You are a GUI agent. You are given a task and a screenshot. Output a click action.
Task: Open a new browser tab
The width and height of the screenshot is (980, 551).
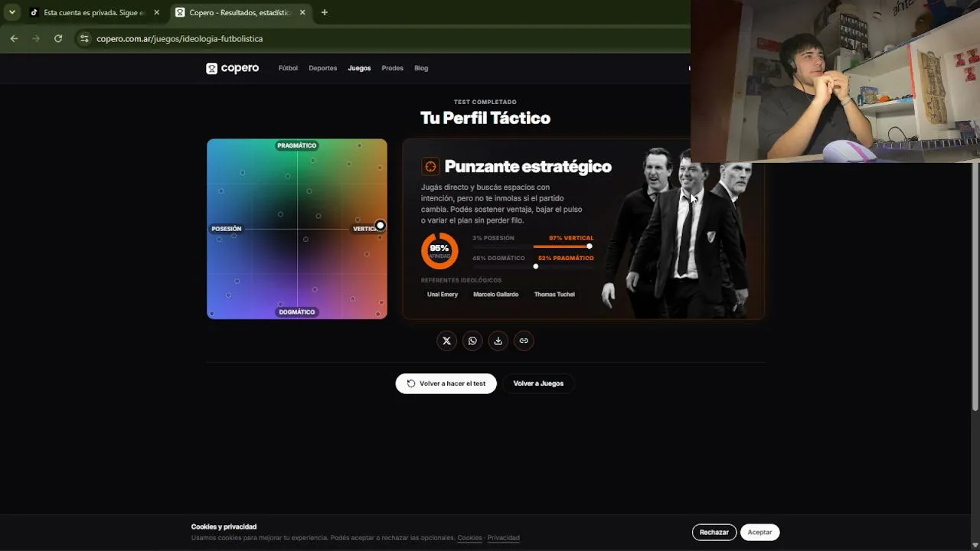click(x=325, y=12)
